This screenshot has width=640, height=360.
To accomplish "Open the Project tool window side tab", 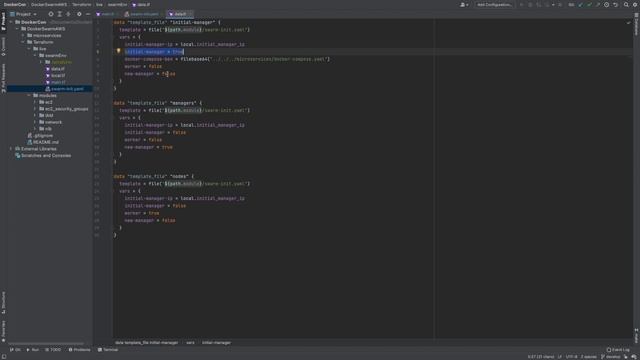I will click(3, 21).
